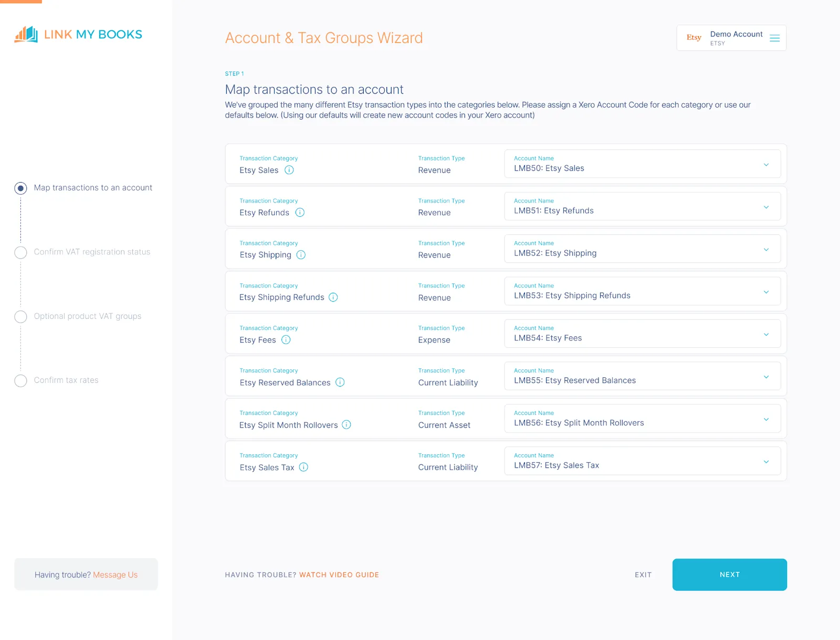Show info icon next to Etsy Sales Tax

[x=303, y=467]
